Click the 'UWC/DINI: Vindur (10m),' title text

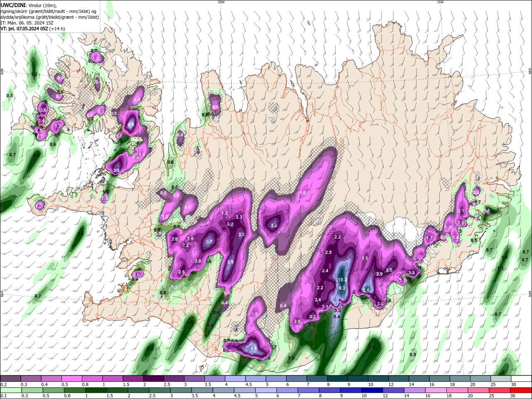pyautogui.click(x=28, y=5)
